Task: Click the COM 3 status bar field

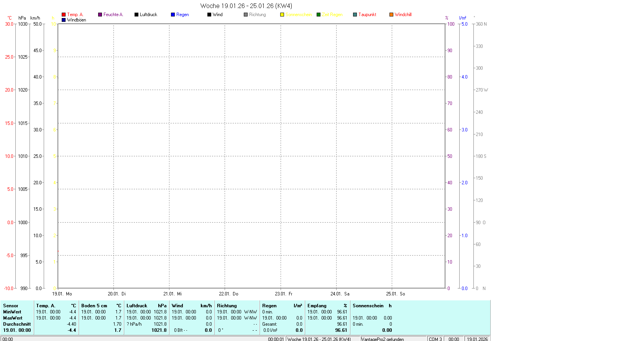Action: point(435,339)
